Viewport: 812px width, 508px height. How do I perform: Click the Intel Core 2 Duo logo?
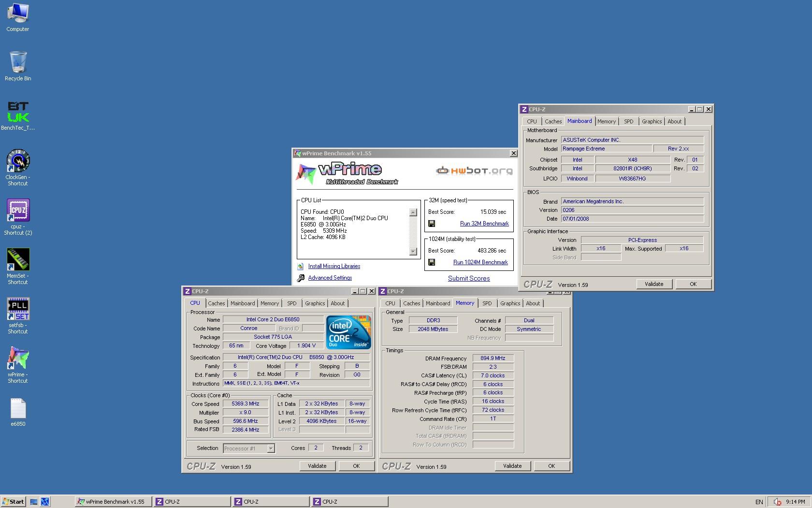348,332
